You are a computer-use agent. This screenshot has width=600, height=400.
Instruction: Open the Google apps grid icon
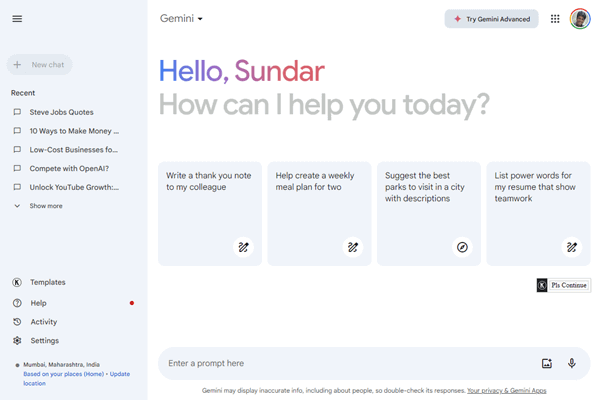pyautogui.click(x=555, y=19)
